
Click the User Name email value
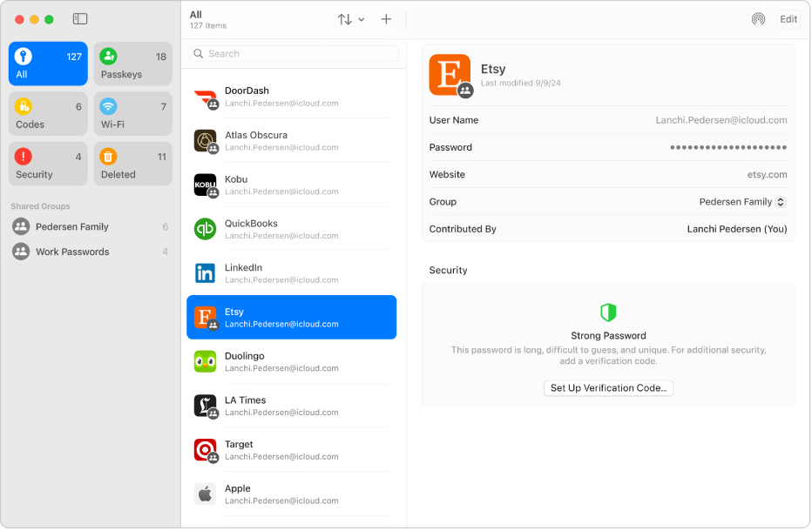[721, 120]
